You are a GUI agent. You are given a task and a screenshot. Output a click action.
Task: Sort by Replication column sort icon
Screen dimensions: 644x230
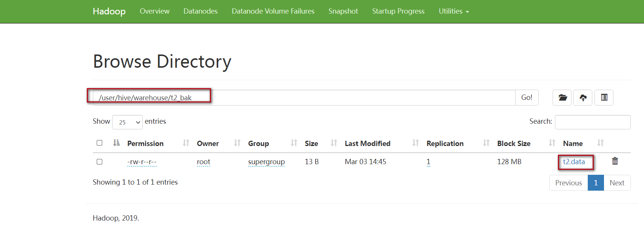click(486, 143)
